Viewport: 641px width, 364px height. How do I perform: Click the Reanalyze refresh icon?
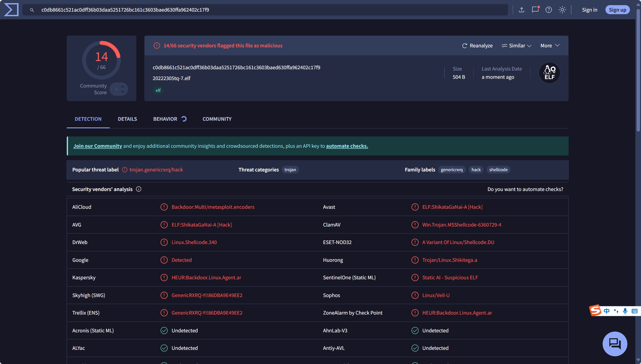pyautogui.click(x=465, y=46)
